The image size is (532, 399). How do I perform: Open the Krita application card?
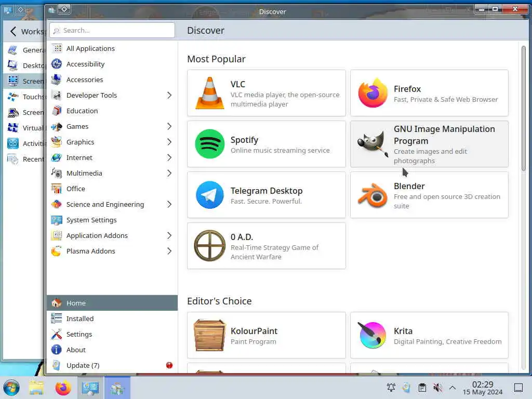(x=429, y=335)
